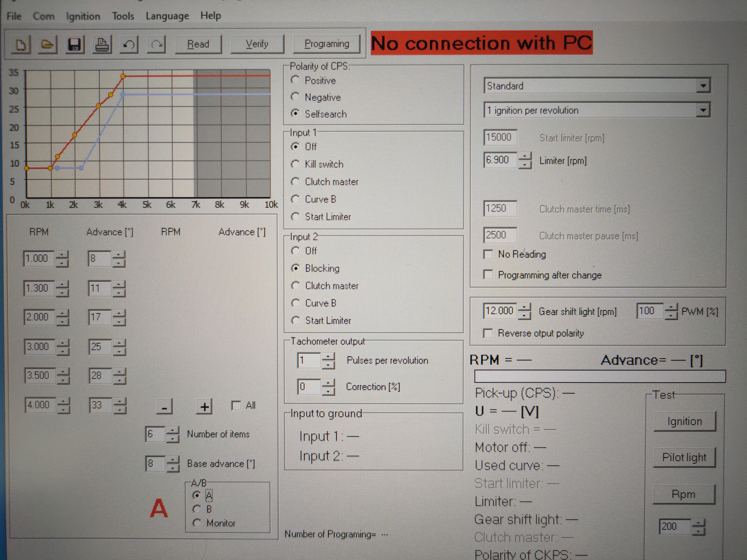
Task: Click the Undo arrow icon
Action: click(x=129, y=44)
